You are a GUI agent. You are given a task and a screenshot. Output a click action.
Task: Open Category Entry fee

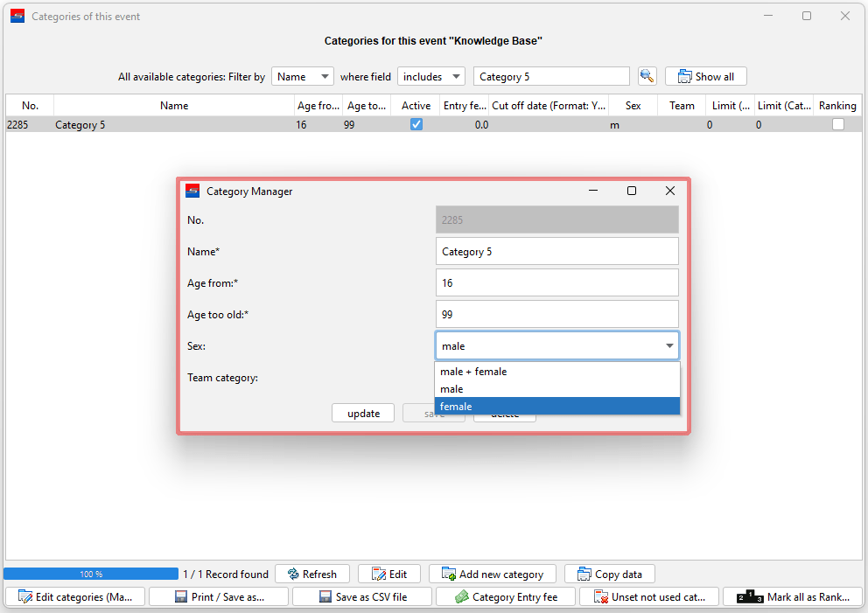click(x=506, y=596)
